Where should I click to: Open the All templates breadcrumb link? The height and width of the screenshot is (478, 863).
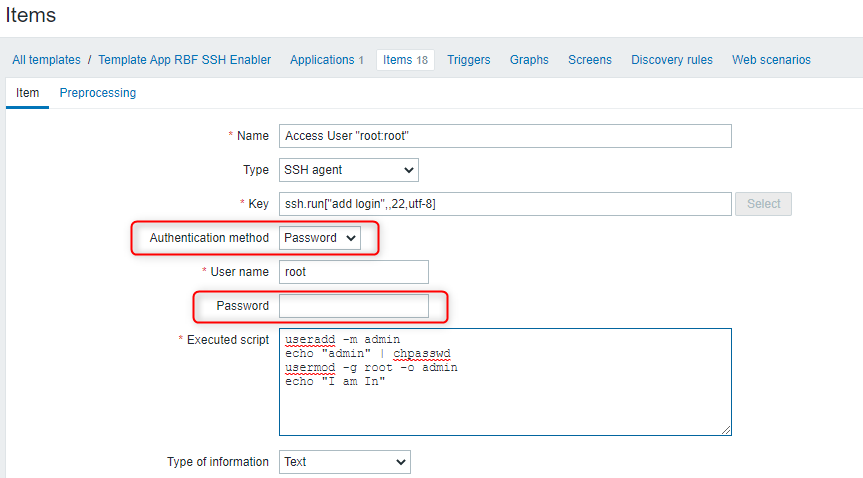pyautogui.click(x=47, y=60)
